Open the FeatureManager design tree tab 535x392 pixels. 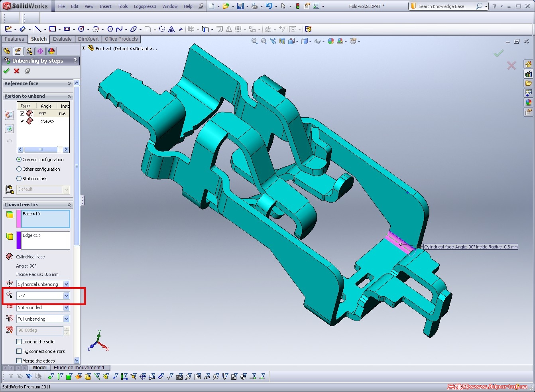7,51
